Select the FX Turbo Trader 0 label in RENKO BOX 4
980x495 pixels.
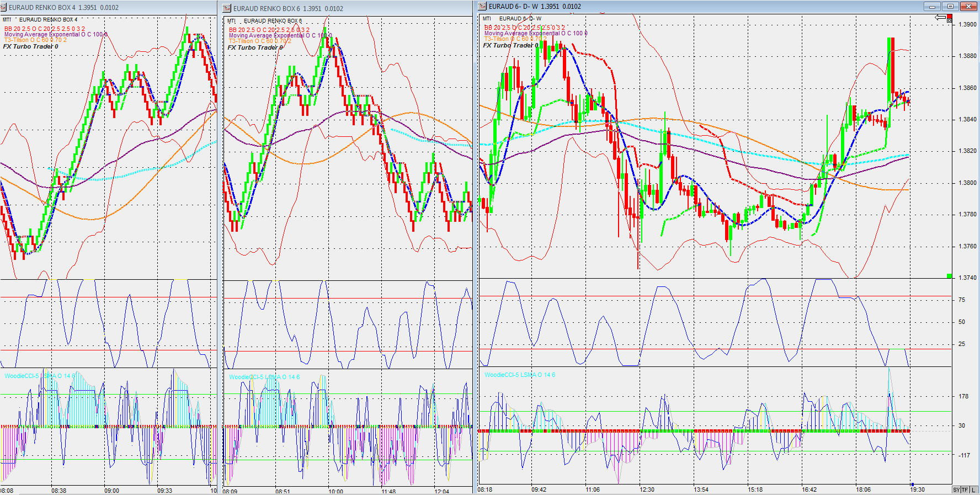31,46
